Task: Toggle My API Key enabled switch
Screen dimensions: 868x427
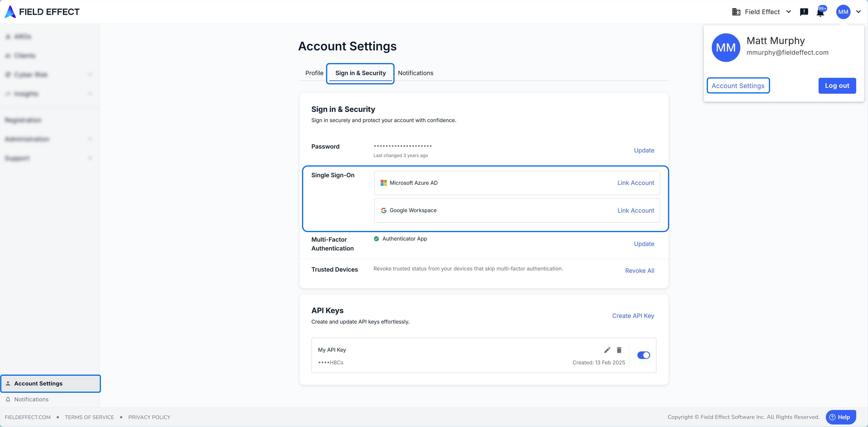Action: [643, 355]
